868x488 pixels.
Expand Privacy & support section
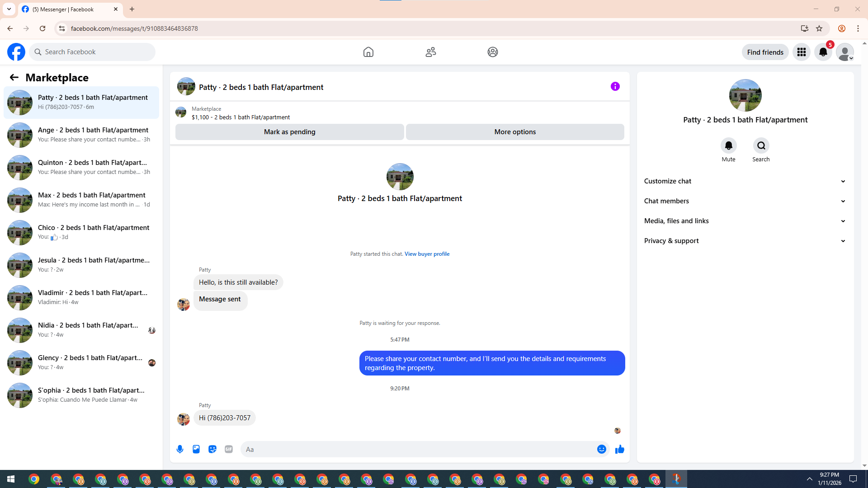click(x=745, y=241)
